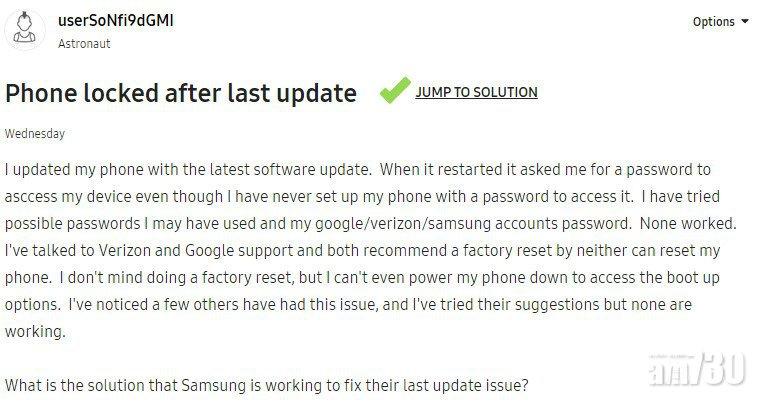Expand the Options dropdown arrow

[x=745, y=22]
